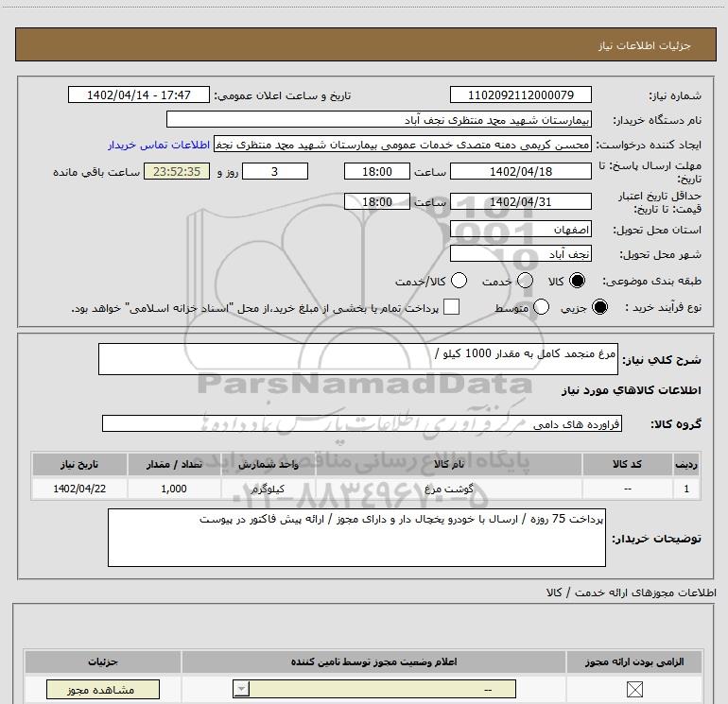The image size is (728, 704).
Task: Click the استان محل تحویل field اصفهان
Action: pos(520,230)
